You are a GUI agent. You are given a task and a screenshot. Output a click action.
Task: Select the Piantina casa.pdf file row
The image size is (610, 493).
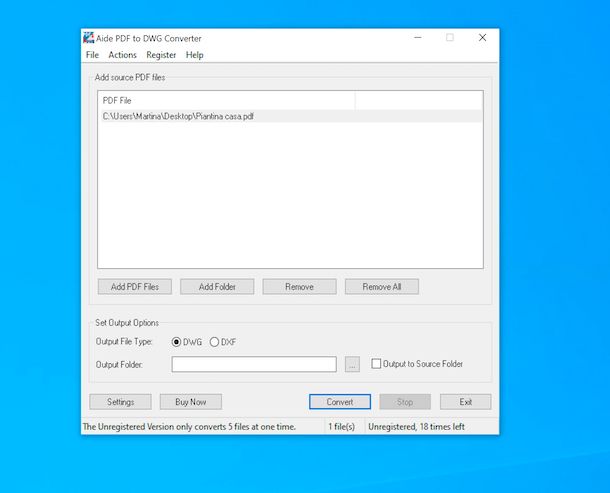pos(291,116)
